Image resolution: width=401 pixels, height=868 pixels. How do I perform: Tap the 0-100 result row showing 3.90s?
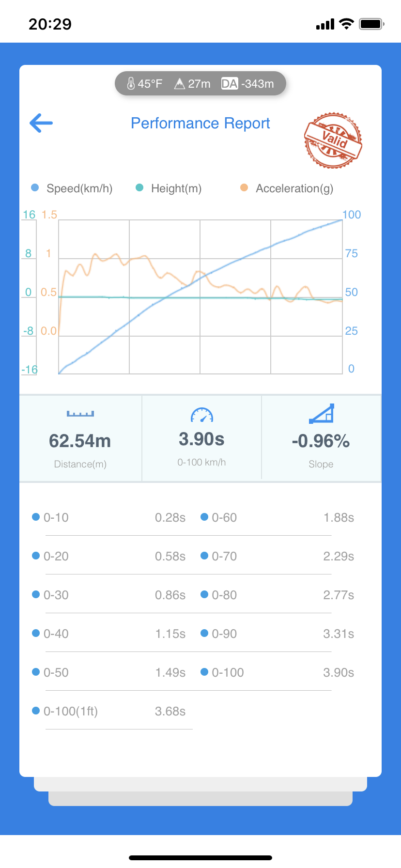click(277, 672)
